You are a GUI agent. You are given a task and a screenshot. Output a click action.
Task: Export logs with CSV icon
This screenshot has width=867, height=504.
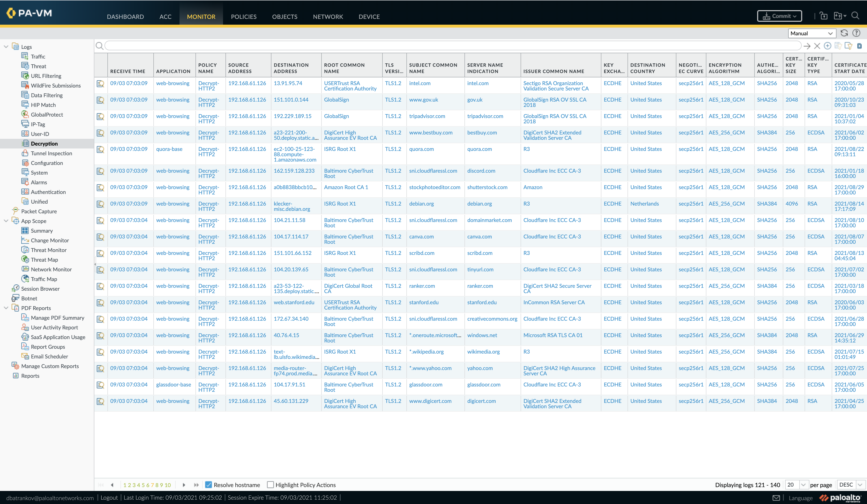(x=859, y=46)
